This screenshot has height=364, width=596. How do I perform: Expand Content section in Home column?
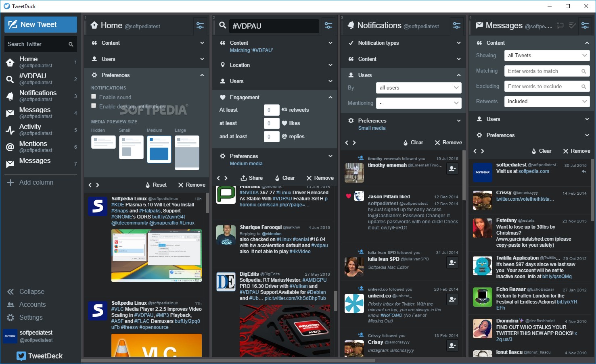(146, 43)
